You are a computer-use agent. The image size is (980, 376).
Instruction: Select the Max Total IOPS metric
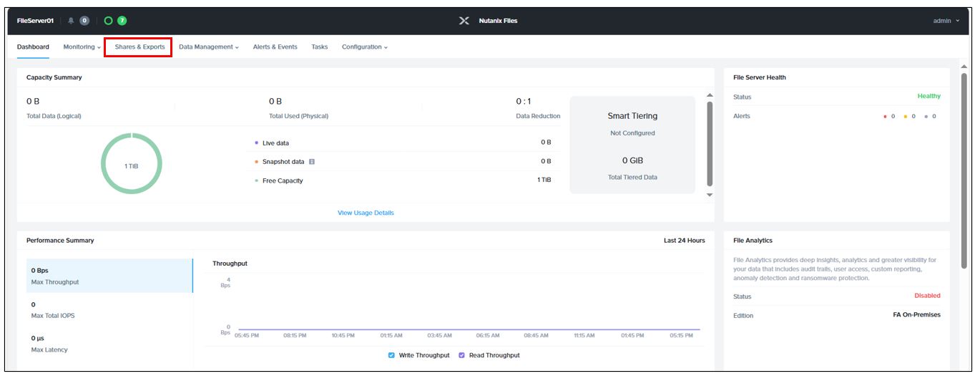[109, 309]
